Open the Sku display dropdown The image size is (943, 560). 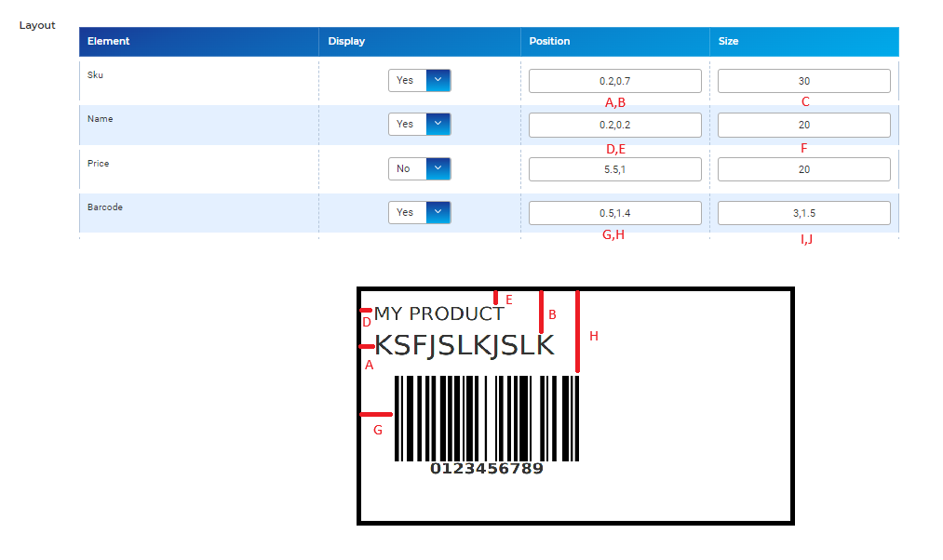[x=420, y=80]
